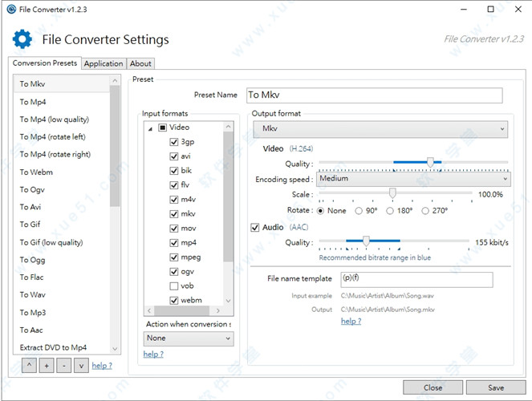Expand the action when conversion dropdown
The image size is (532, 401).
189,338
